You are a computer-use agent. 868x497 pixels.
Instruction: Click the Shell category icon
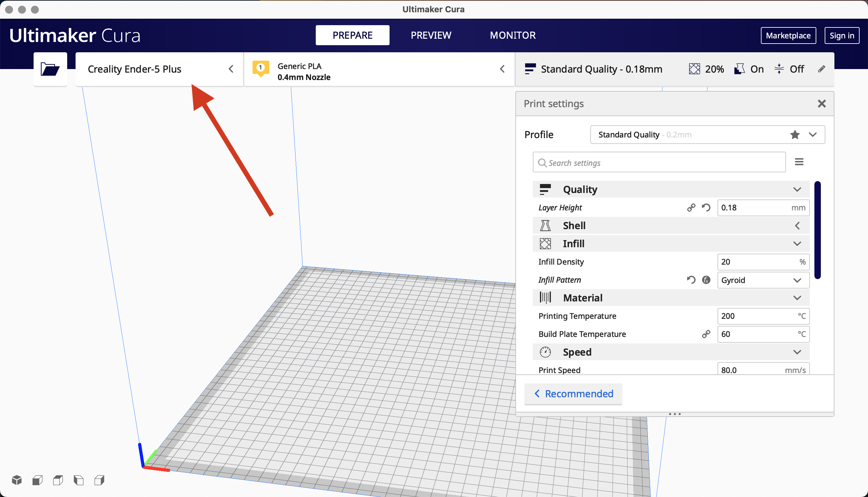click(x=545, y=226)
